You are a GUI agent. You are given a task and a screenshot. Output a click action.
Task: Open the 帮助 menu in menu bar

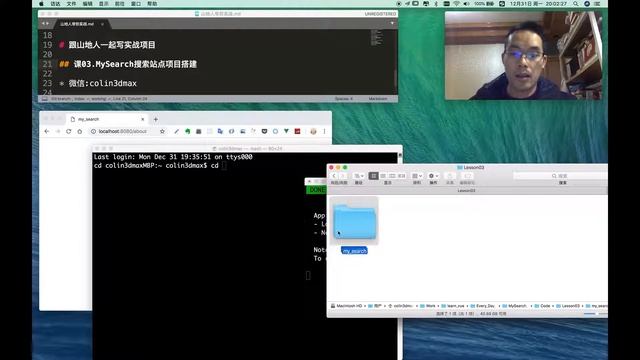(152, 4)
